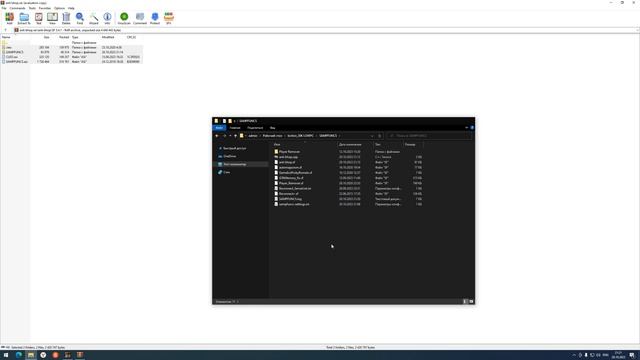Open the Favorites menu in WinRAR
This screenshot has height=360, width=640.
click(45, 8)
